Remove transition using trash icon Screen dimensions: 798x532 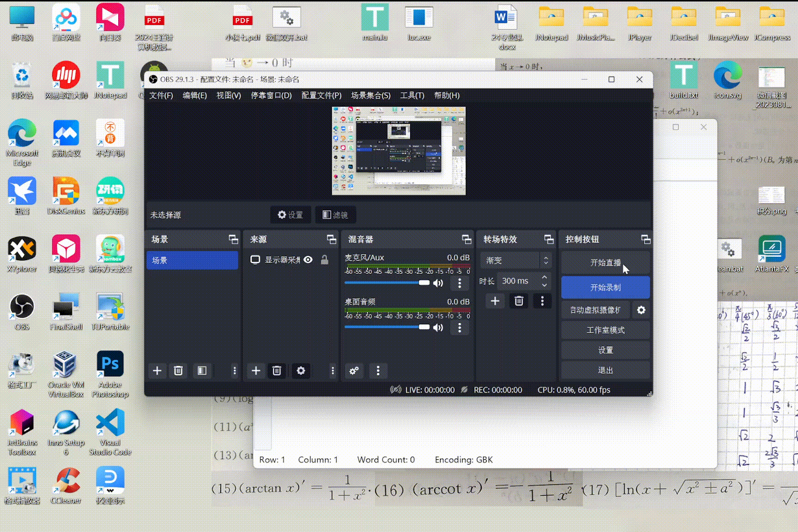pos(519,301)
